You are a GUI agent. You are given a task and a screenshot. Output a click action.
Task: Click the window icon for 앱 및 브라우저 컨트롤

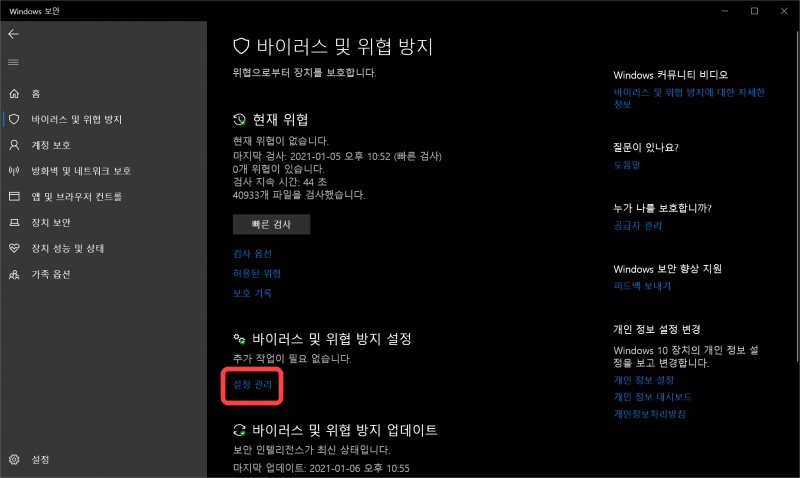(x=14, y=196)
